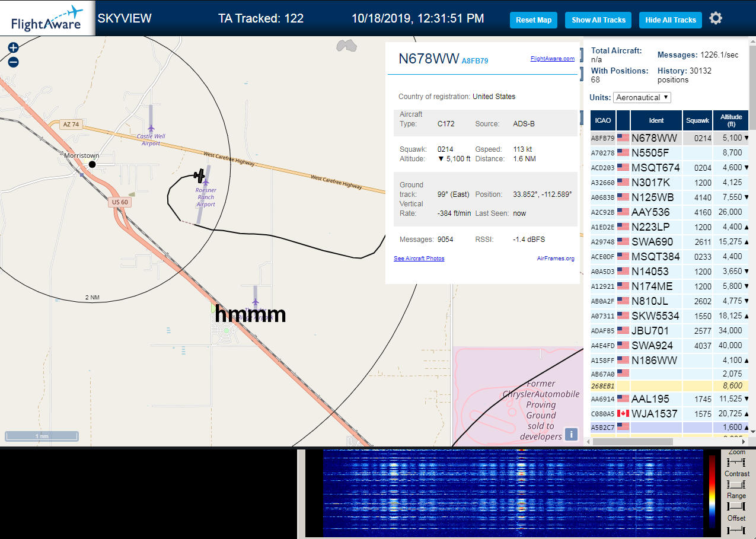756x539 pixels.
Task: Click the N678WW title in aircraft panel
Action: 429,58
